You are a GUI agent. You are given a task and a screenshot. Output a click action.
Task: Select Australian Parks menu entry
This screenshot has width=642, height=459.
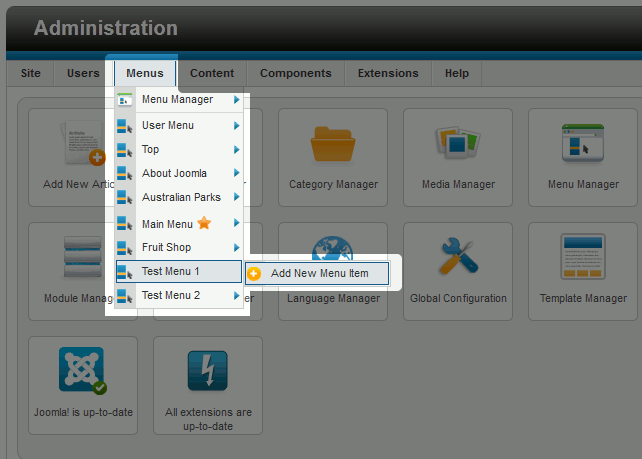click(x=179, y=197)
